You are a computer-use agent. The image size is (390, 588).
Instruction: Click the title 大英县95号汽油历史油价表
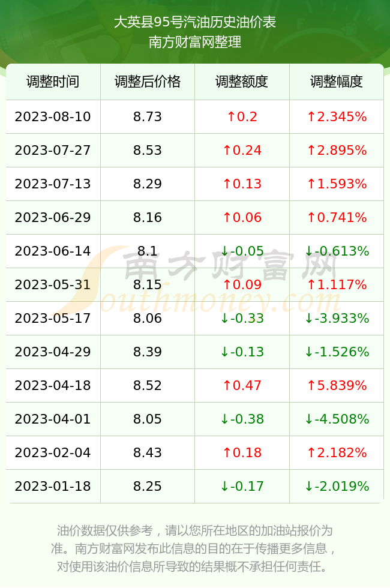pos(195,22)
